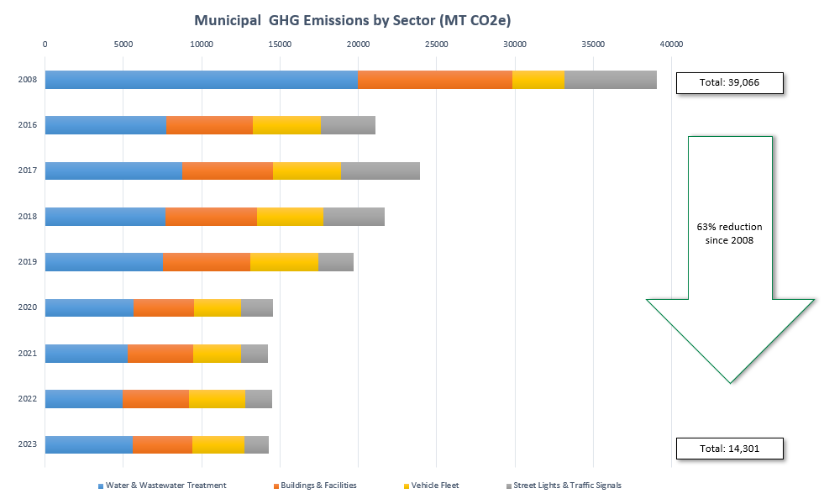This screenshot has width=824, height=504.
Task: Select the yellow segment of the 2019 bar
Action: coord(284,262)
